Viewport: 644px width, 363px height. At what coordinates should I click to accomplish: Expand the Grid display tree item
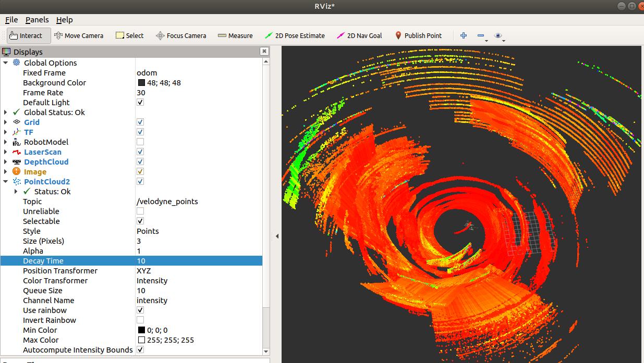point(6,122)
